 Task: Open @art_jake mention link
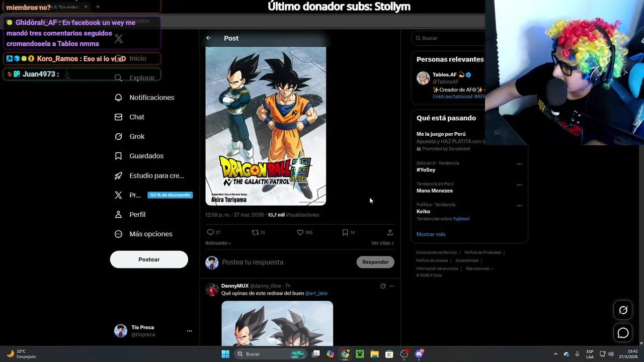[316, 293]
